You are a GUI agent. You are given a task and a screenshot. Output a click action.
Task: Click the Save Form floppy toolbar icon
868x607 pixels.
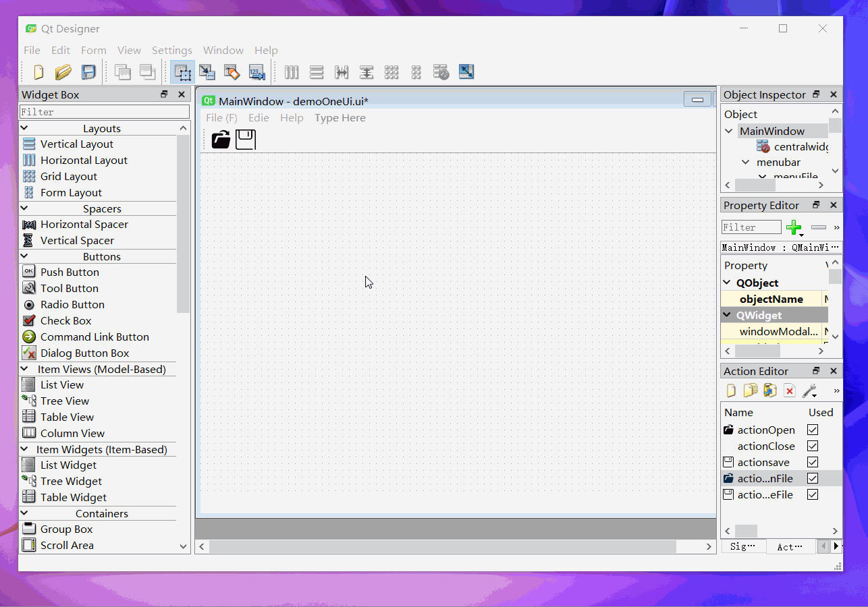(x=88, y=71)
